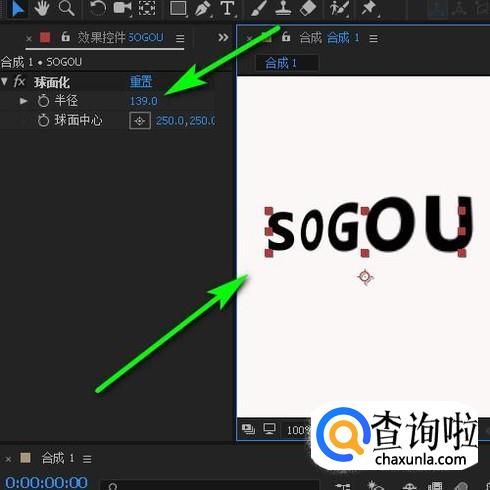Viewport: 490px width, 490px height.
Task: Open the effect controls panel menu
Action: [x=180, y=38]
